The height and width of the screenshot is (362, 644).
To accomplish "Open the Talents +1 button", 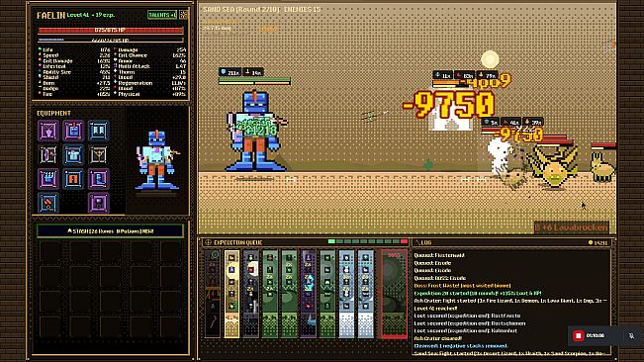I will point(162,15).
